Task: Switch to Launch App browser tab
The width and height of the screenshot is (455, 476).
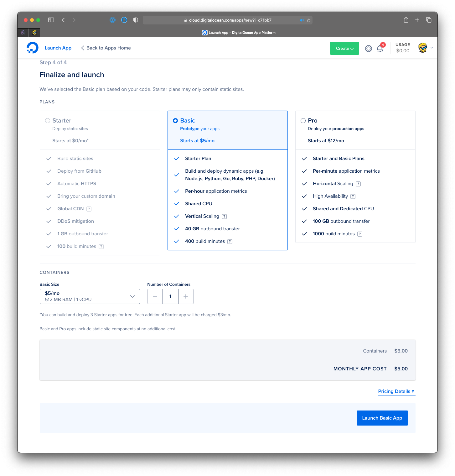Action: [x=239, y=33]
